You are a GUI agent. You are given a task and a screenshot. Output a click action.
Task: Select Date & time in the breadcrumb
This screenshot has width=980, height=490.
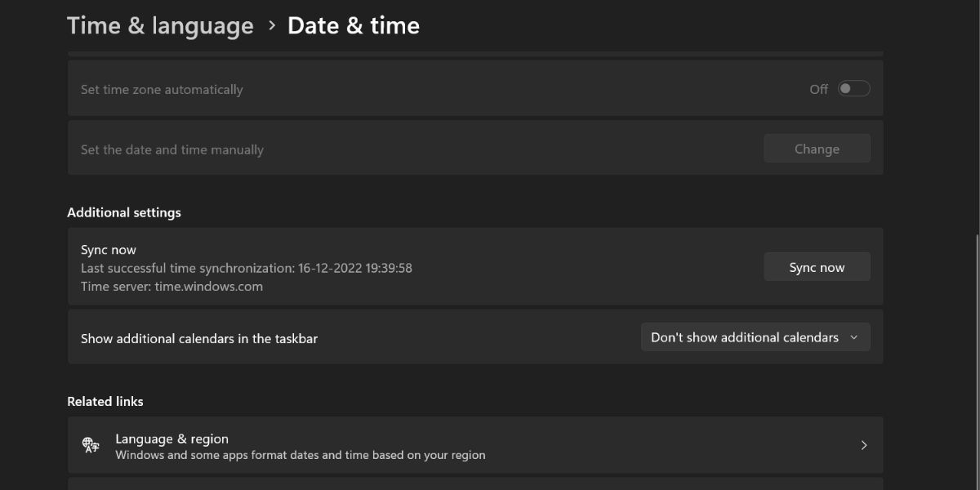[354, 25]
